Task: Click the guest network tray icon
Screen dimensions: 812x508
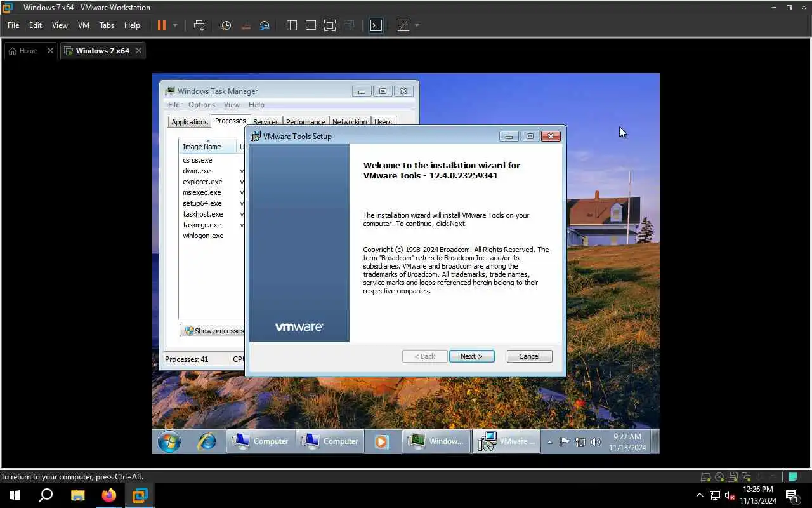Action: [580, 442]
